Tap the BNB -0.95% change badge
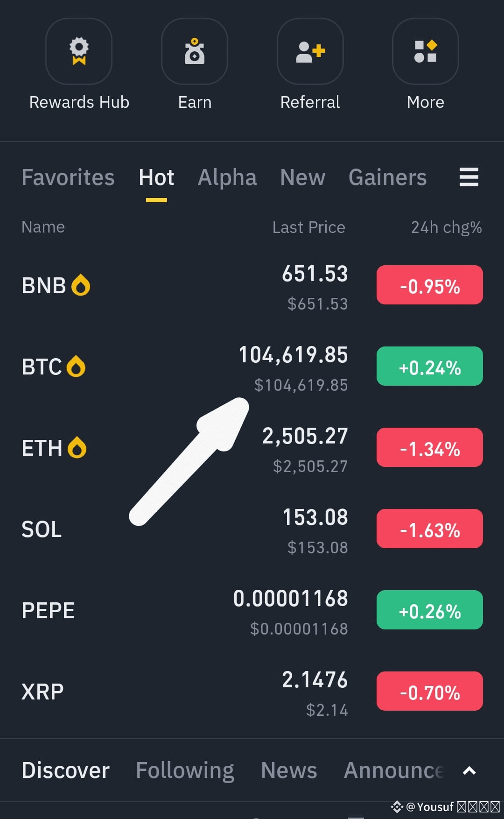Screen dimensions: 504x819 coord(430,285)
